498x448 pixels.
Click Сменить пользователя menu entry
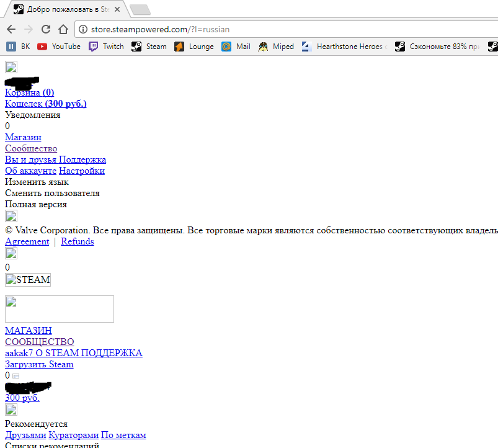tap(52, 193)
